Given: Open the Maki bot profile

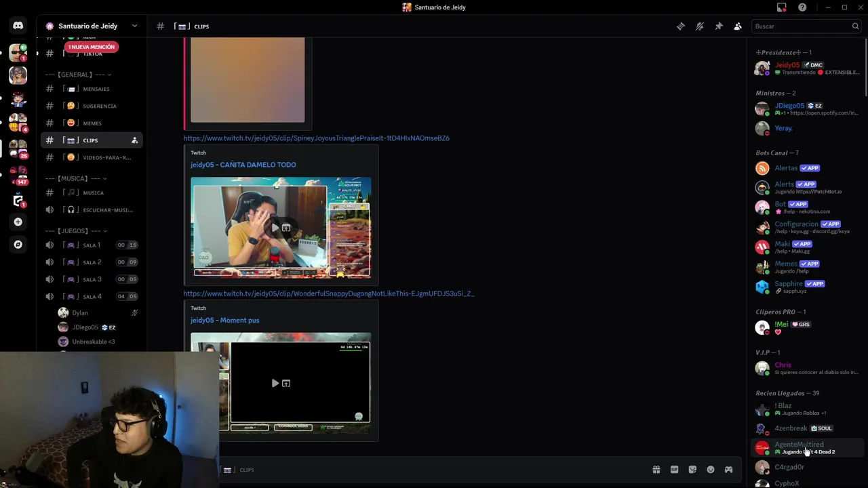Looking at the screenshot, I should (x=807, y=247).
